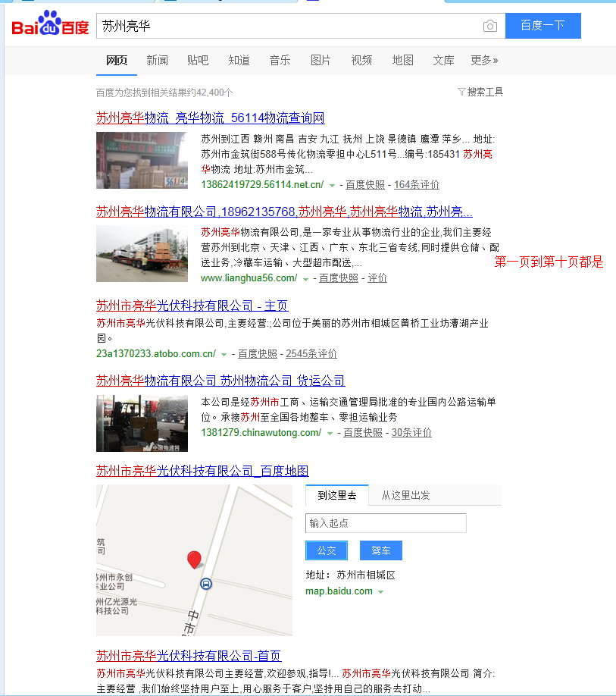Image resolution: width=616 pixels, height=696 pixels.
Task: Click the Baidu logo
Action: coord(50,24)
